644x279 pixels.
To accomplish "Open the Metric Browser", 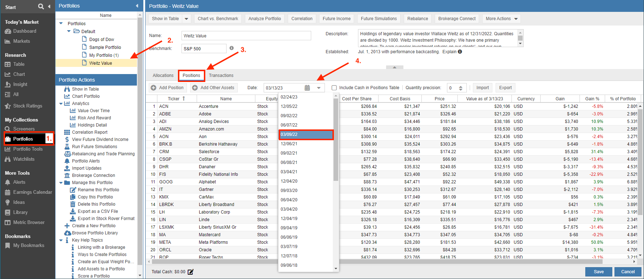I will (x=29, y=223).
